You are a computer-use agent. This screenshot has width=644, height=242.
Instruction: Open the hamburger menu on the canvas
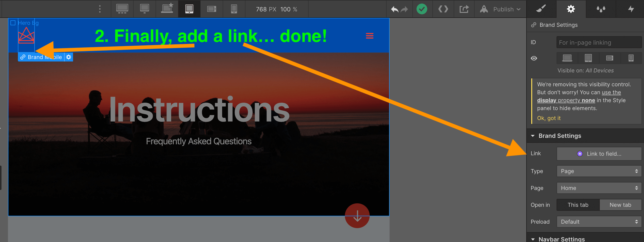pyautogui.click(x=369, y=36)
